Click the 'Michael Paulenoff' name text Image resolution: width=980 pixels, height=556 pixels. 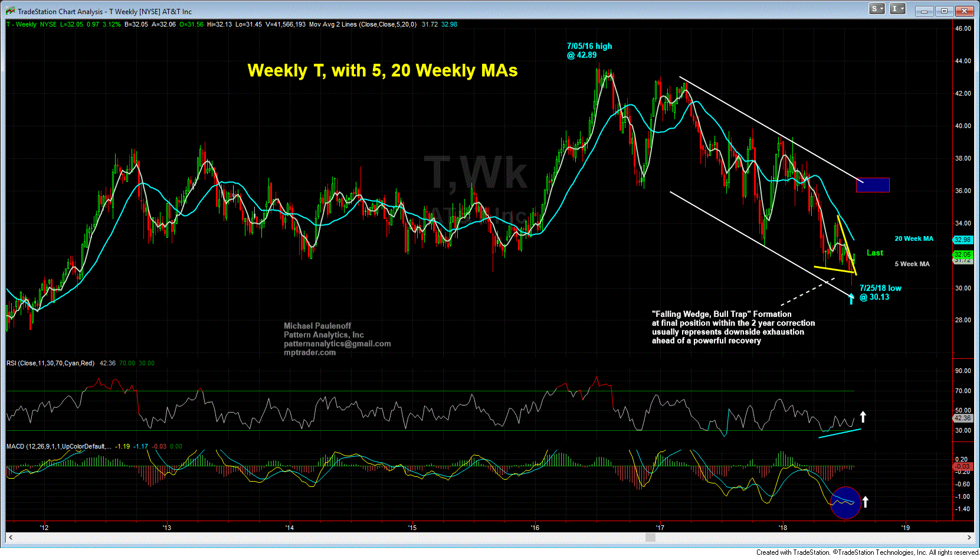[x=317, y=326]
